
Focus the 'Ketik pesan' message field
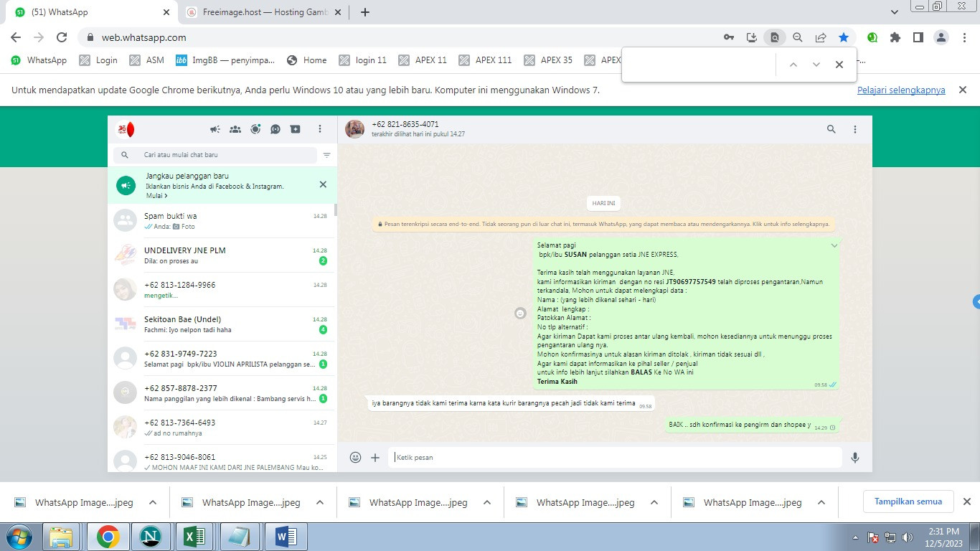[x=615, y=457]
